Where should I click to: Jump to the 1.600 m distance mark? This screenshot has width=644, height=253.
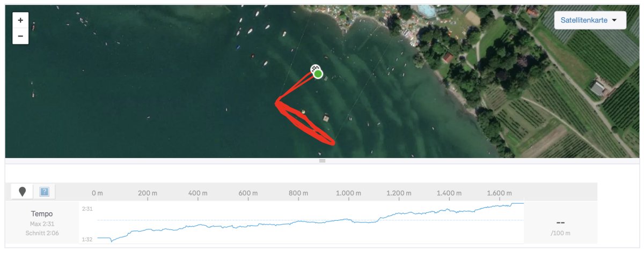(x=500, y=193)
